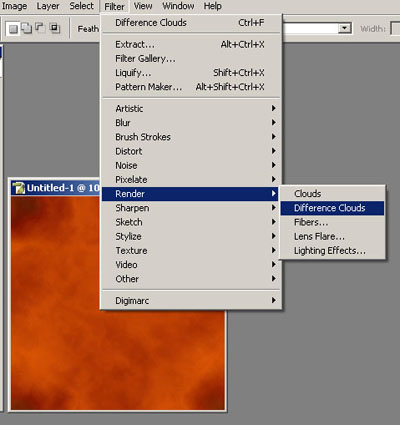
Task: Expand the Texture filter submenu
Action: pos(191,251)
